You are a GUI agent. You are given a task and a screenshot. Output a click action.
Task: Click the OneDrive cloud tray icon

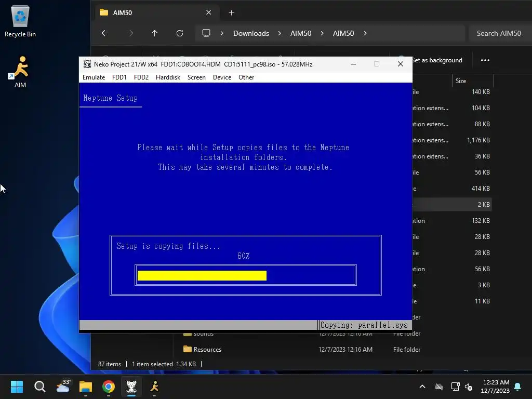439,387
